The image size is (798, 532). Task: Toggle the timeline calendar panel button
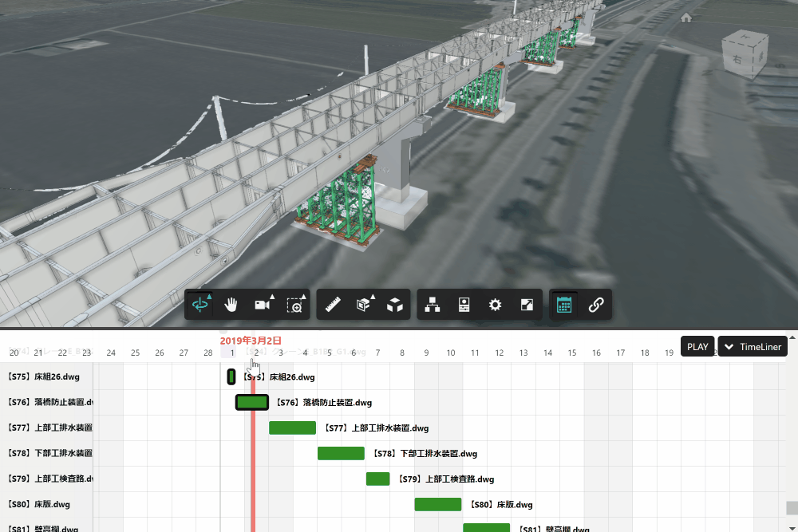(564, 305)
